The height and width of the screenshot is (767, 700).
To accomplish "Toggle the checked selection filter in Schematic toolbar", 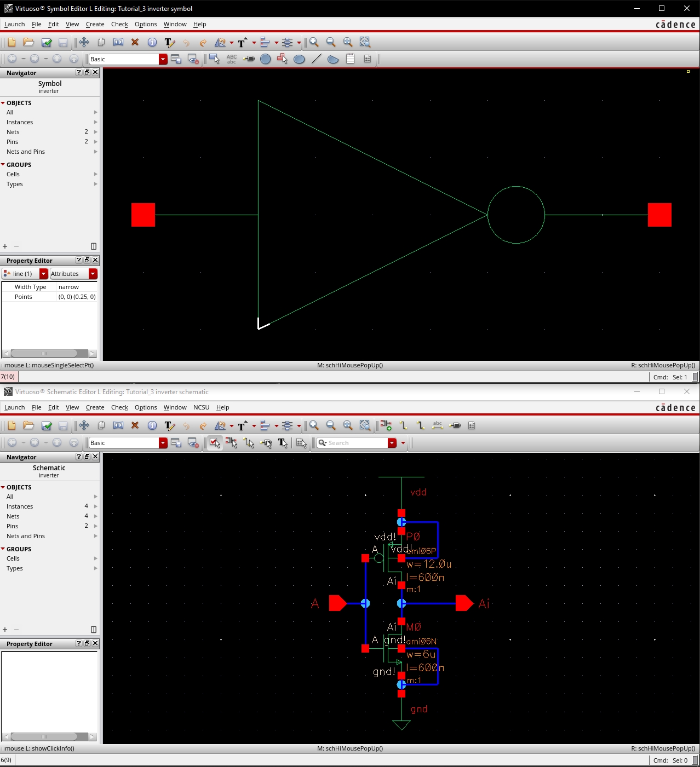I will click(x=214, y=443).
